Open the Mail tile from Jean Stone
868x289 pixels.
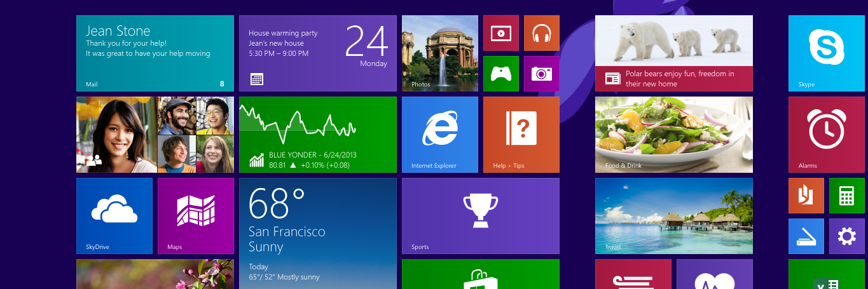pyautogui.click(x=155, y=53)
